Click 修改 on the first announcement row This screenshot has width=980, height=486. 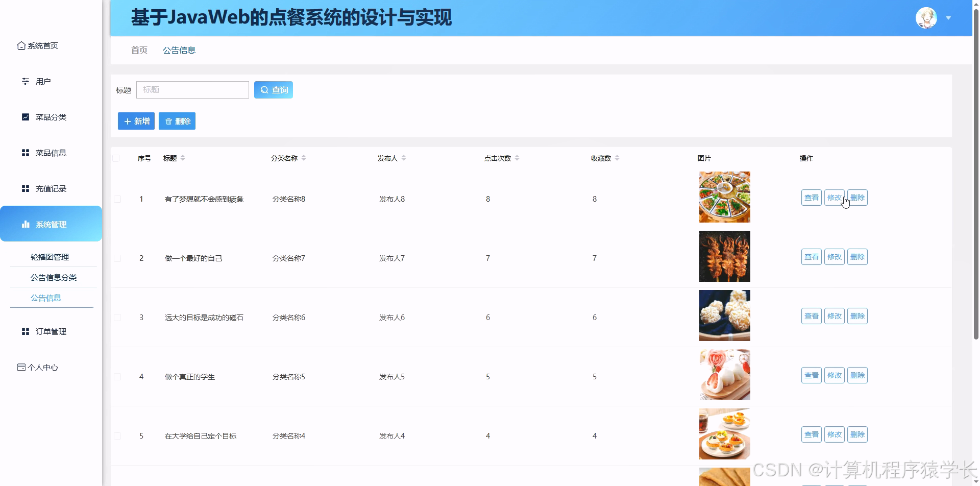(834, 198)
